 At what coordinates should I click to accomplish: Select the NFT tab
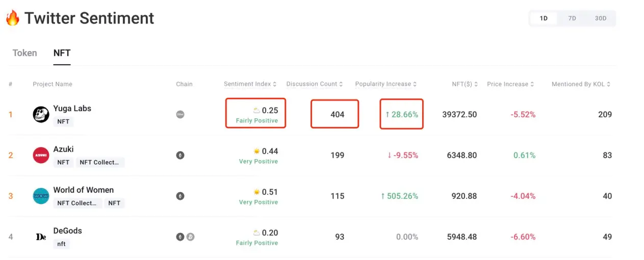(x=62, y=53)
